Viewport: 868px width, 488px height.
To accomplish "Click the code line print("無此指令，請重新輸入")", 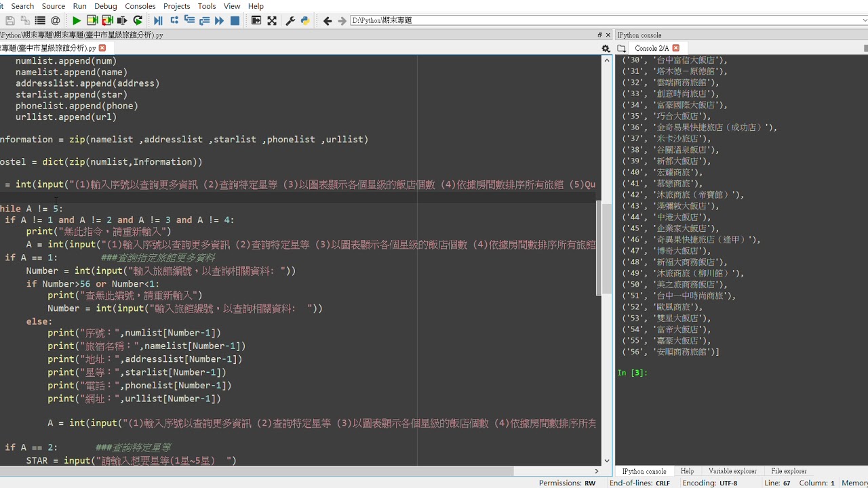I will (x=98, y=231).
